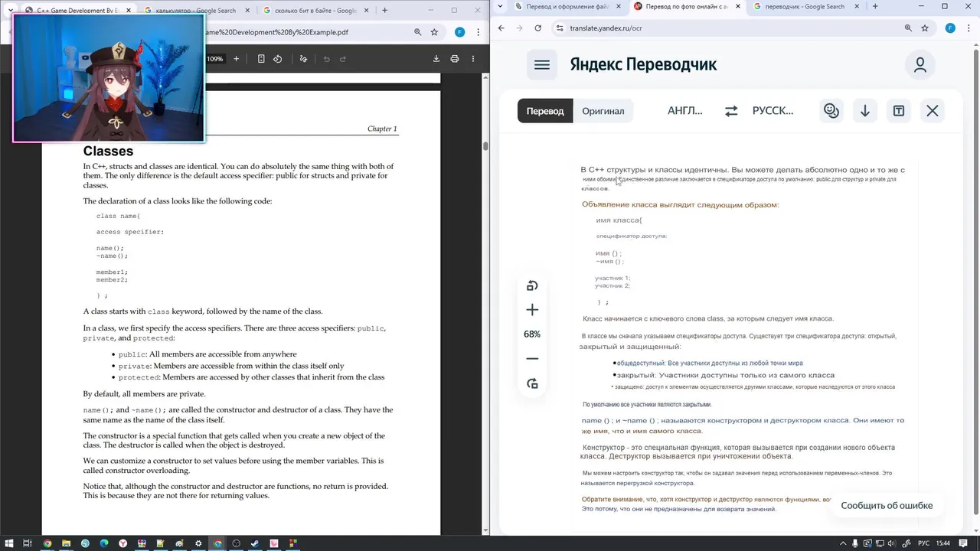This screenshot has height=551, width=980.
Task: Open target language РУССК dropdown
Action: tap(773, 111)
